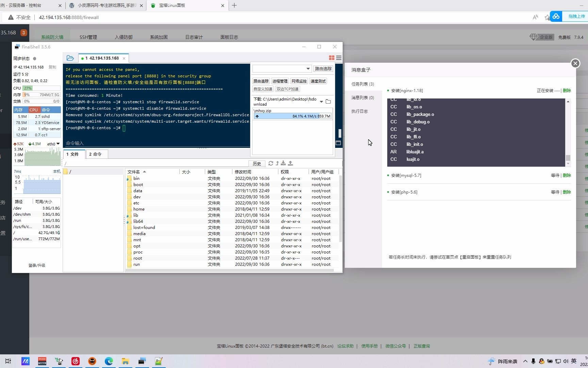Show hidden system tray icons chevron
Viewport: 588px width, 368px height.
coord(525,361)
